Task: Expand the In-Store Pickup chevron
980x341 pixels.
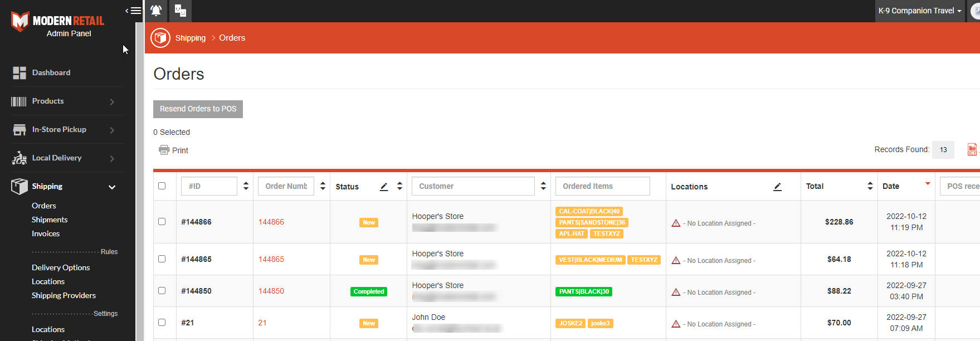Action: (112, 130)
